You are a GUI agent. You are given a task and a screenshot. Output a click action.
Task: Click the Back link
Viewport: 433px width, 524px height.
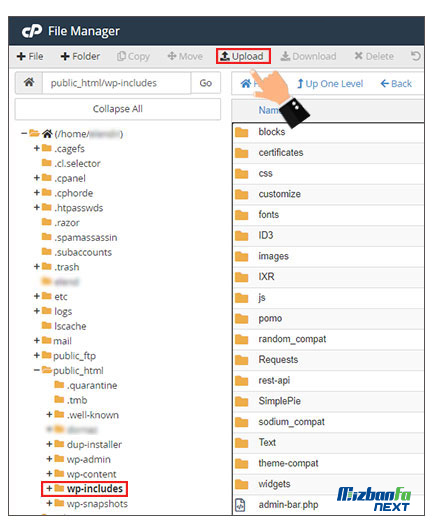pos(396,84)
